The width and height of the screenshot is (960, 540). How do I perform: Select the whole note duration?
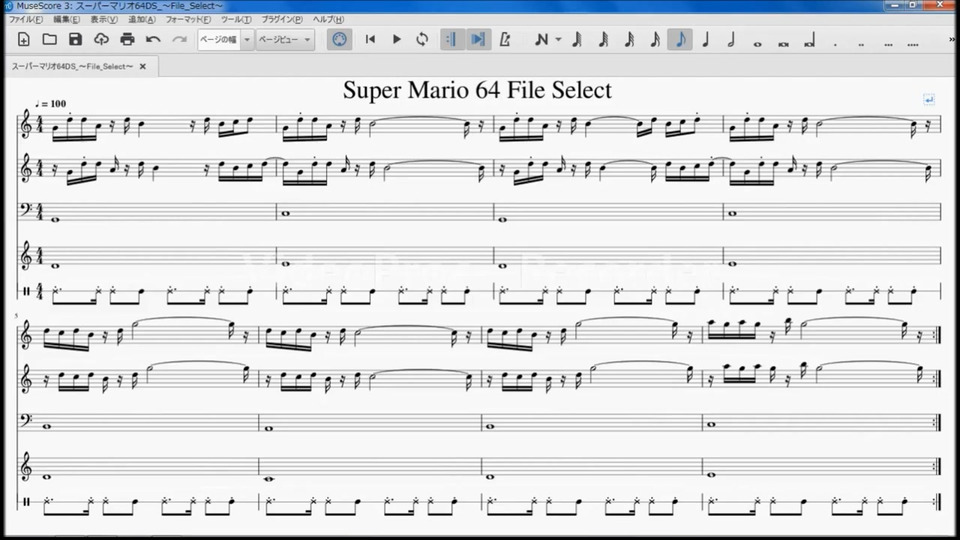(757, 44)
